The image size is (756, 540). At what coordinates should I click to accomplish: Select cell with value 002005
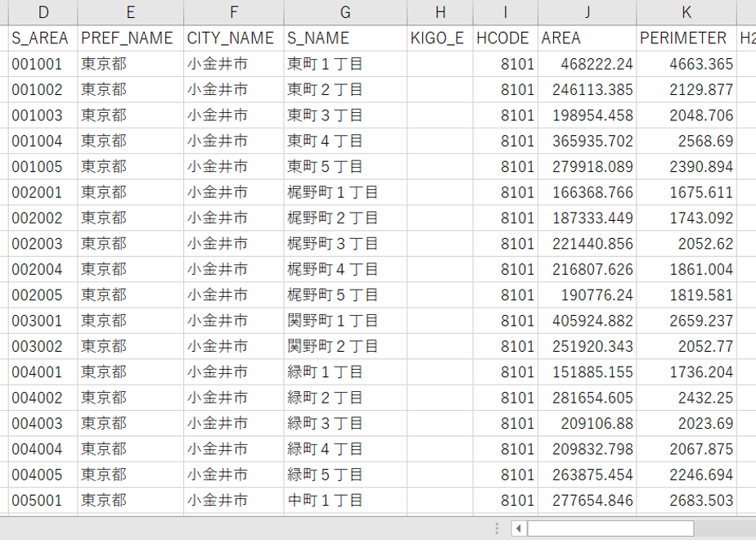point(43,295)
